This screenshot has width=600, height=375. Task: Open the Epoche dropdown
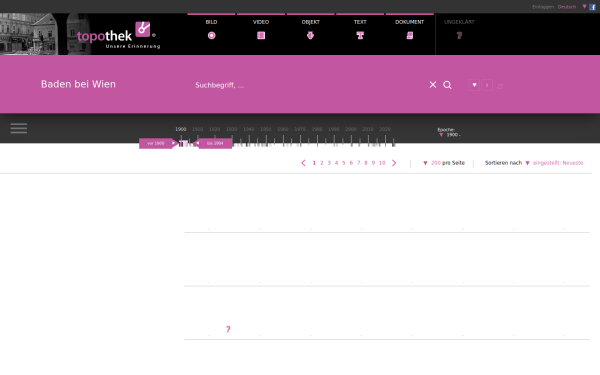[449, 135]
